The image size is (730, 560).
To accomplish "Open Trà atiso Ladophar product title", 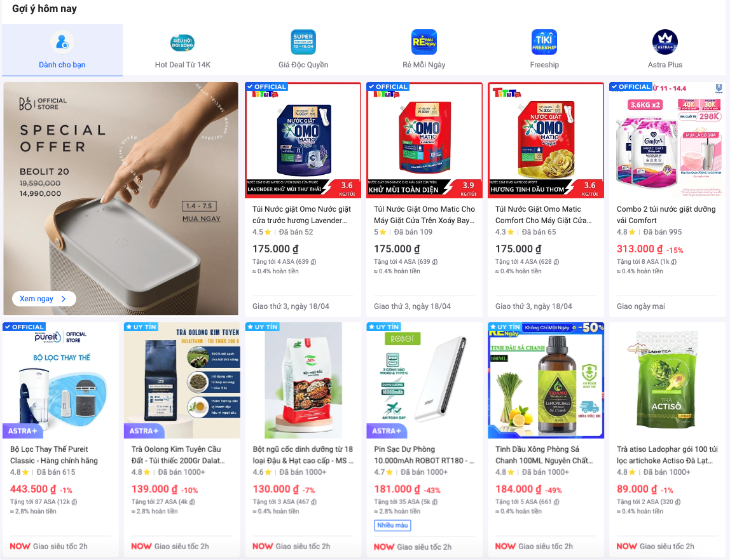I will 667,454.
